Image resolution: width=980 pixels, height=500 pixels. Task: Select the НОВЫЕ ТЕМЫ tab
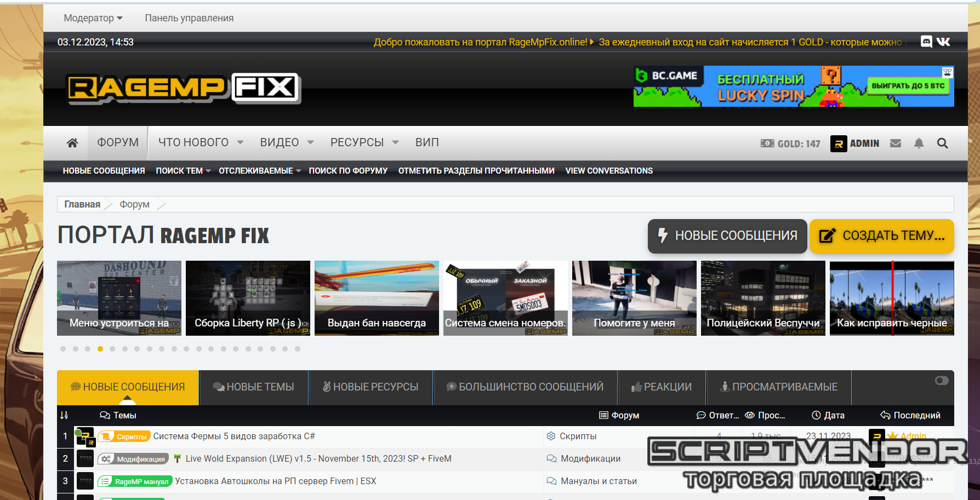pyautogui.click(x=253, y=387)
